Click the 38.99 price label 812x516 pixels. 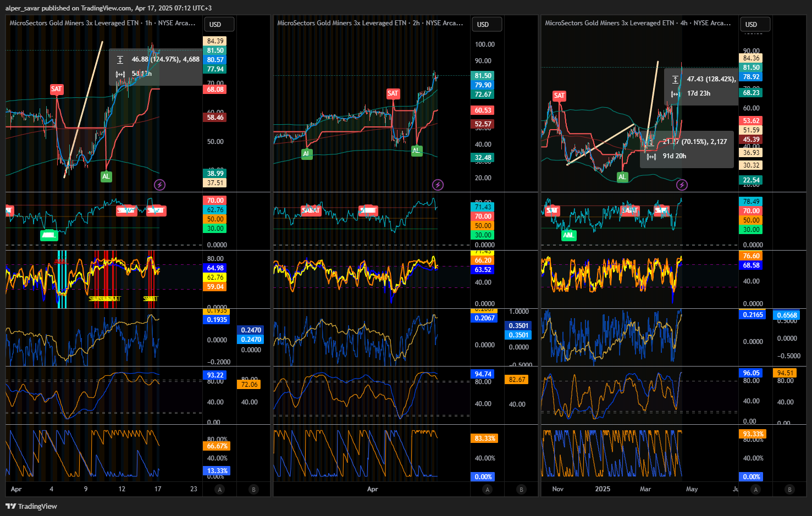coord(215,174)
